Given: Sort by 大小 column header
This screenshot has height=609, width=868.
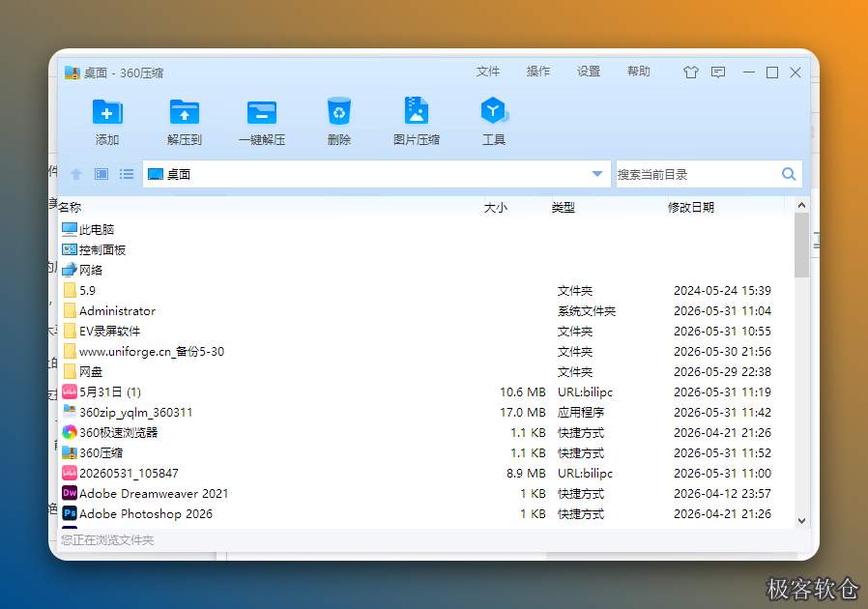Looking at the screenshot, I should (x=496, y=207).
